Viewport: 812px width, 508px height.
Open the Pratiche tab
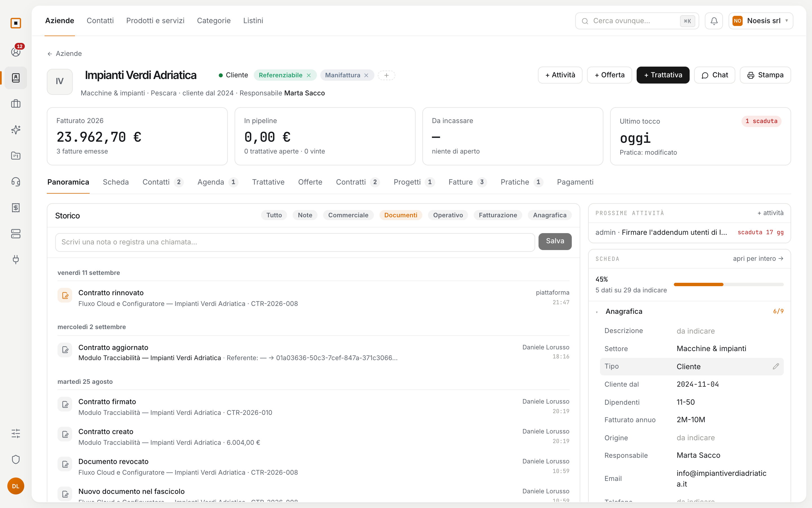click(x=522, y=182)
